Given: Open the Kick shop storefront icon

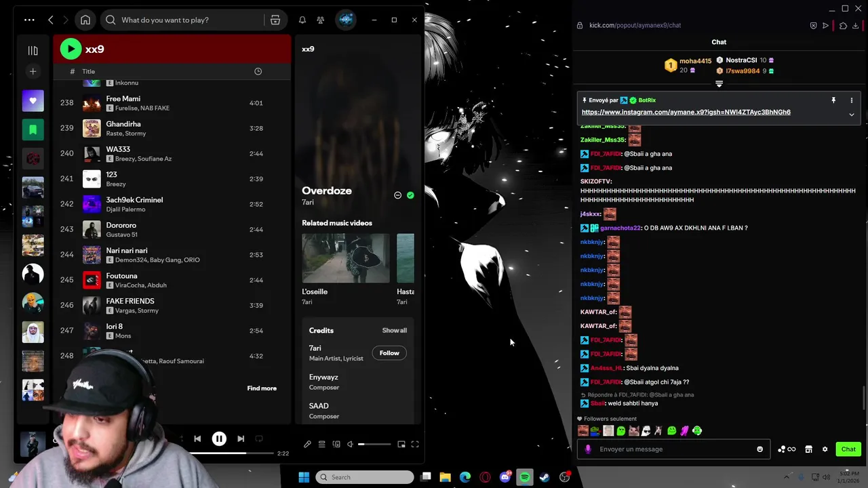Looking at the screenshot, I should pos(808,449).
